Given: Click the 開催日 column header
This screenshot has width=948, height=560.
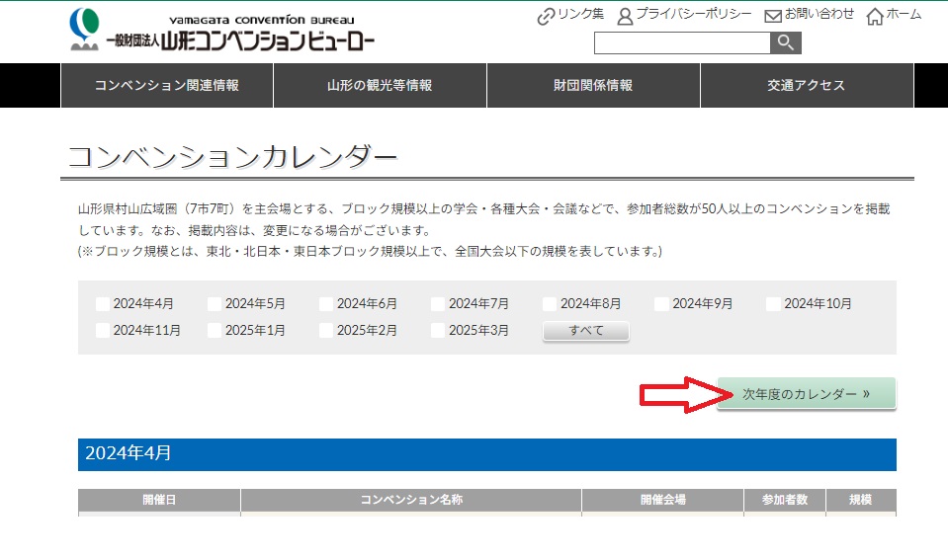Looking at the screenshot, I should pos(159,501).
